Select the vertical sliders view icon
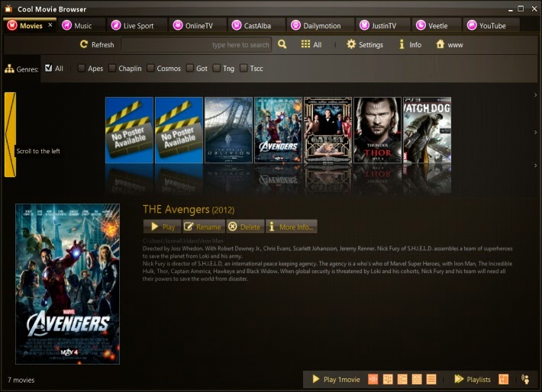Viewport: 542px width, 392px height. [x=388, y=379]
